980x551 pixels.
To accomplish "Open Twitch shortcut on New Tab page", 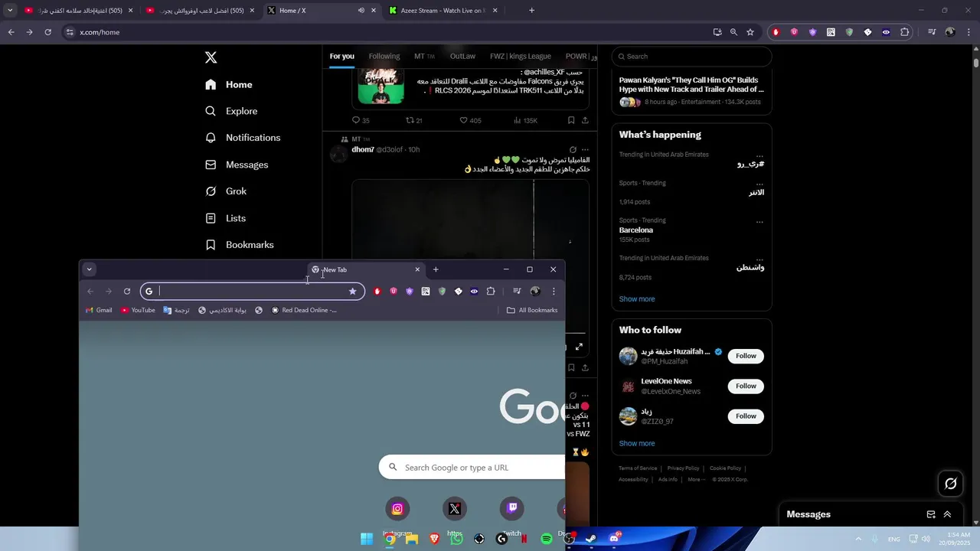I will pos(512,509).
